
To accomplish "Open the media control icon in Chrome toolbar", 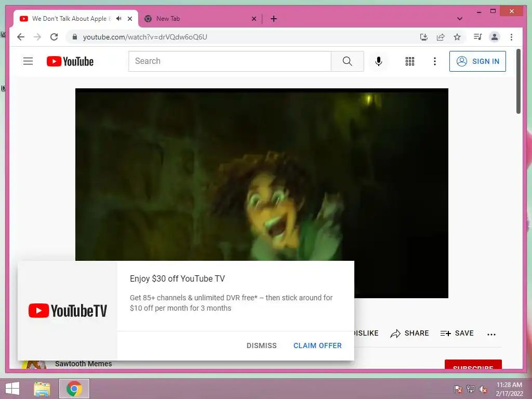I will click(x=478, y=37).
